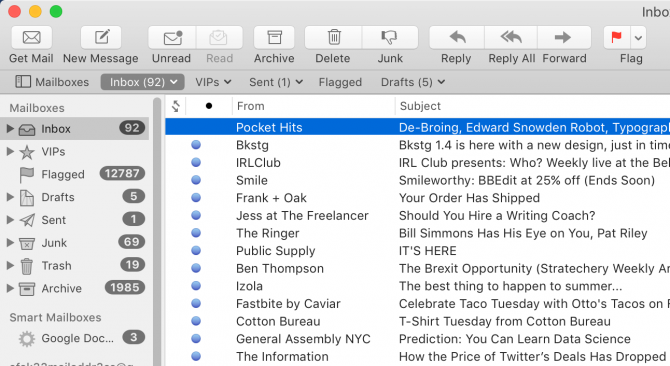Click the Reply All arrows icon
This screenshot has height=366, width=670.
tap(511, 38)
